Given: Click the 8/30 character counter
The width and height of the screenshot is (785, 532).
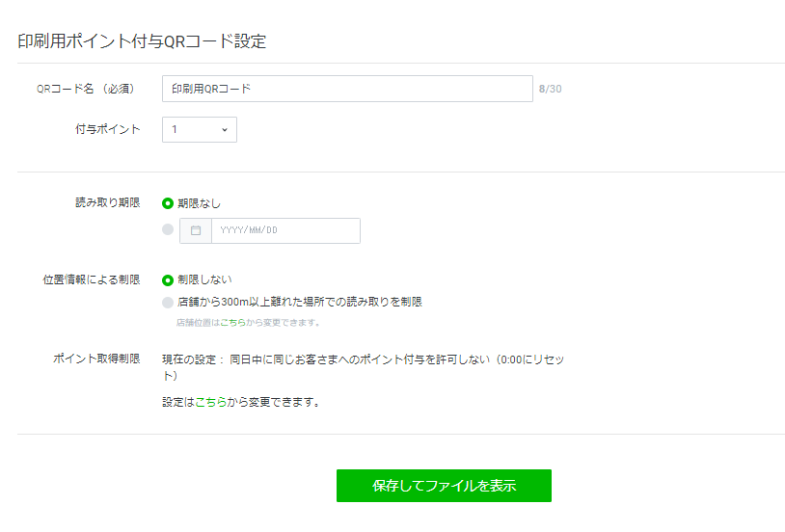Looking at the screenshot, I should (550, 89).
